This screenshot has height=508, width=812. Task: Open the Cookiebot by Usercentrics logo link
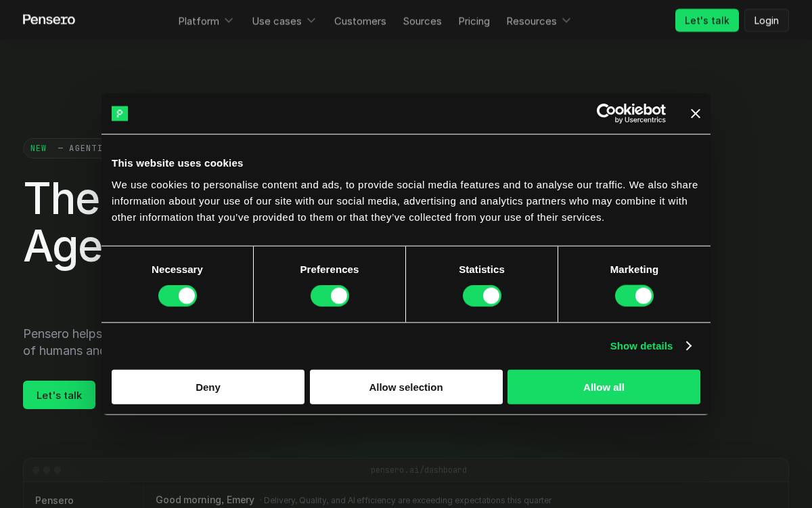click(x=631, y=114)
